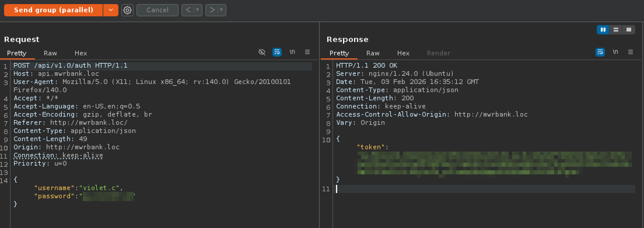The height and width of the screenshot is (228, 644).
Task: Select side-by-side layout icon
Action: tap(603, 30)
